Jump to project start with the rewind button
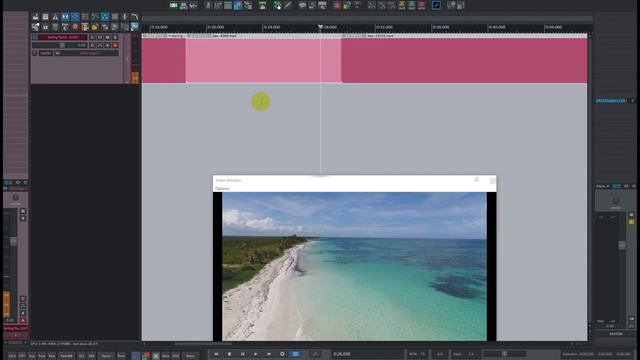 click(x=216, y=354)
